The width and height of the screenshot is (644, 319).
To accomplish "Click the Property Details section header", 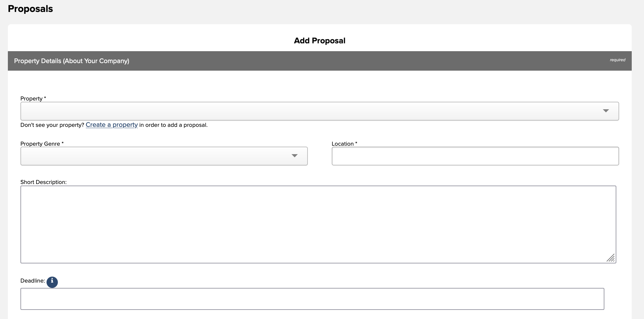I will coord(72,61).
